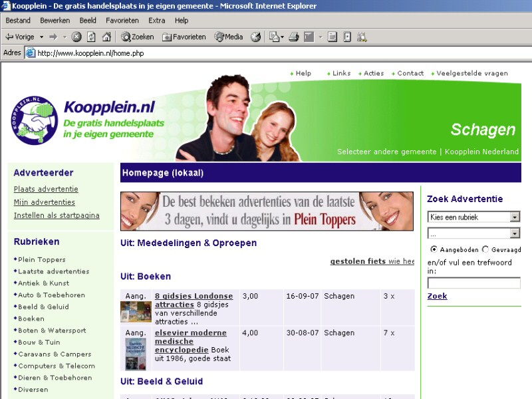The image size is (532, 399).
Task: Go back with the Vorige button
Action: pyautogui.click(x=20, y=37)
